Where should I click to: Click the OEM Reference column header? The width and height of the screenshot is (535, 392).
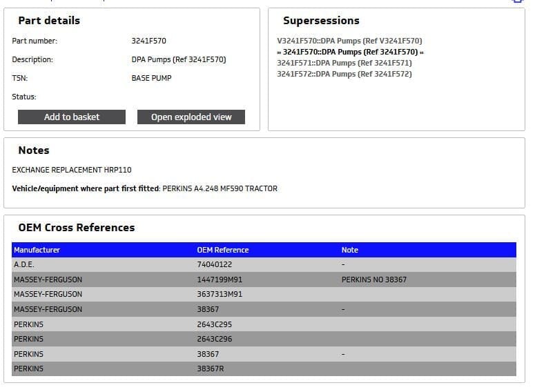(x=222, y=250)
